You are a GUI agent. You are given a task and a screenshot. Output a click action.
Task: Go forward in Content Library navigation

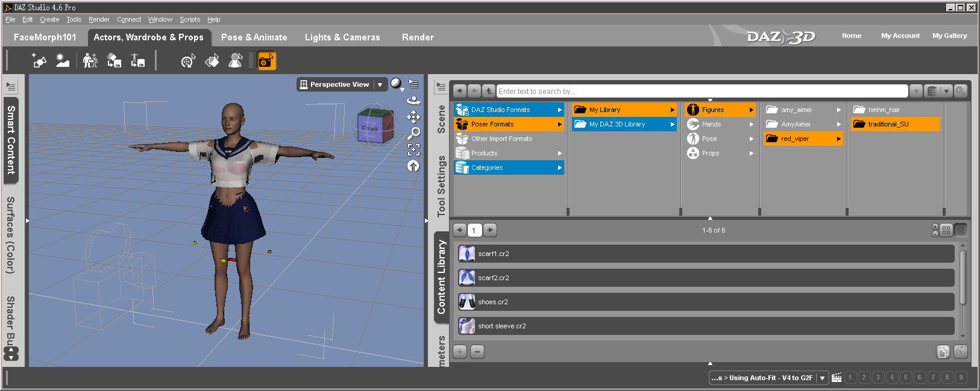point(474,91)
